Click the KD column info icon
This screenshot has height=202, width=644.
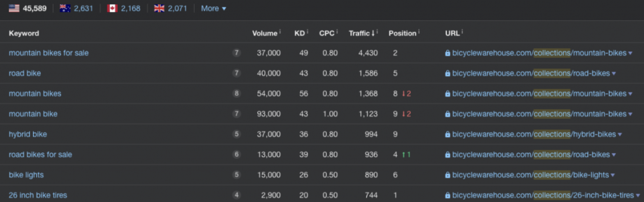point(307,31)
